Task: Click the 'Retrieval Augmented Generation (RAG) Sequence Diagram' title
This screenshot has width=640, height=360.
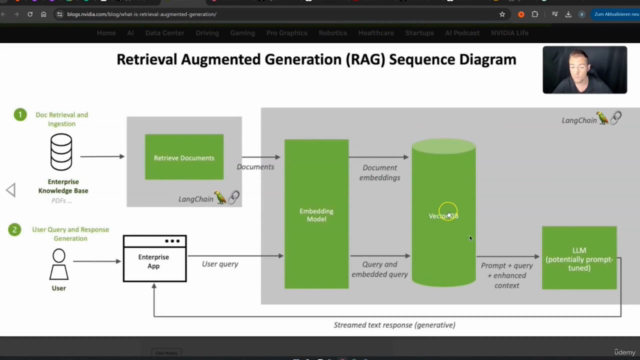Action: pyautogui.click(x=316, y=60)
